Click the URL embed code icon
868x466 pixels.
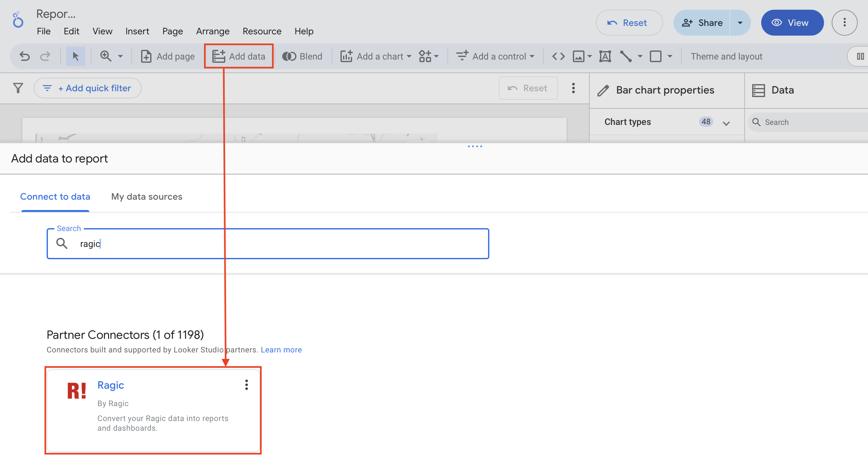pos(558,56)
